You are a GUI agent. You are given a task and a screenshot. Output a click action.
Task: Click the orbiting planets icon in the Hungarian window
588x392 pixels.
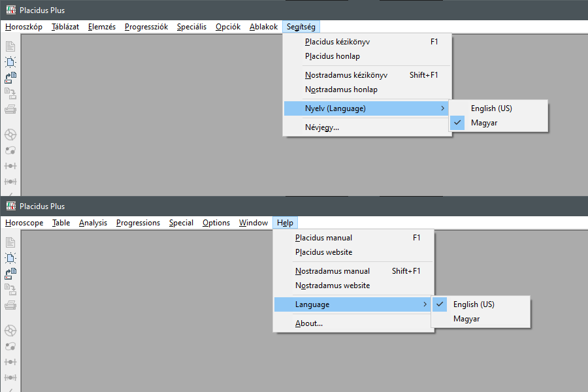[10, 150]
